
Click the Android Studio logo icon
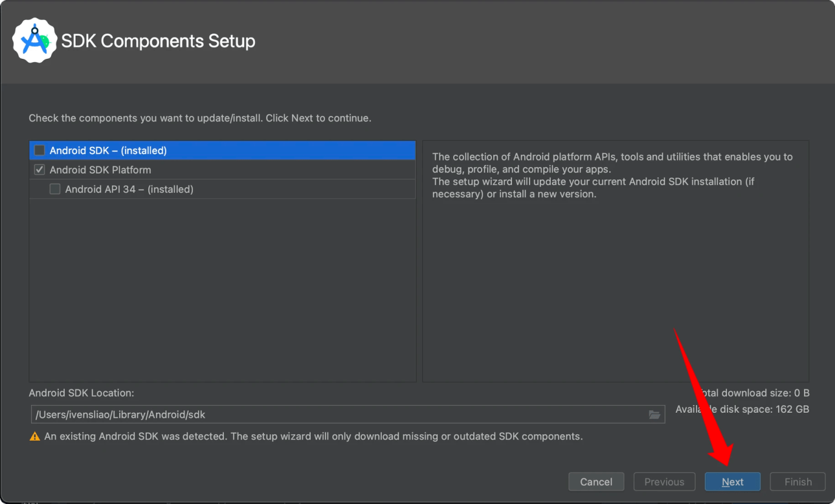[35, 41]
